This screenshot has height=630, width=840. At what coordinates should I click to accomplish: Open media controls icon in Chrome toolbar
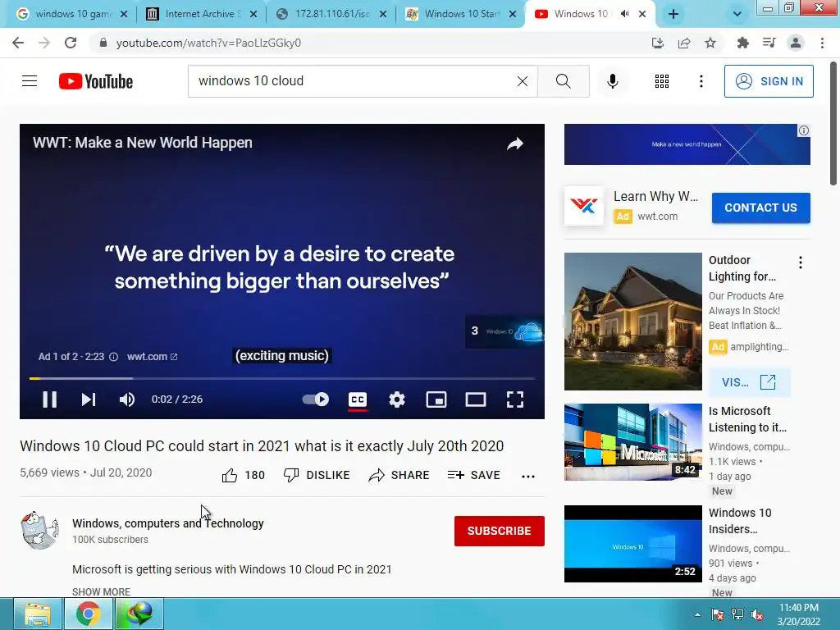[769, 43]
